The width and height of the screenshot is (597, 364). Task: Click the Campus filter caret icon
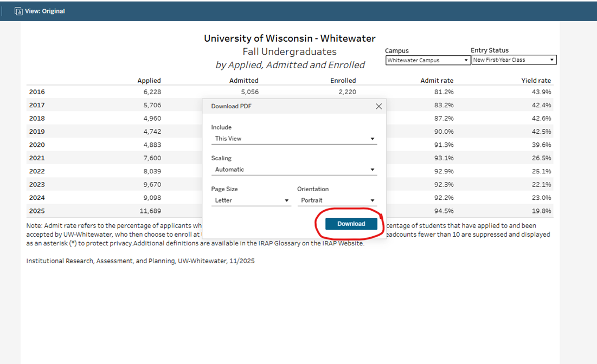tap(466, 60)
